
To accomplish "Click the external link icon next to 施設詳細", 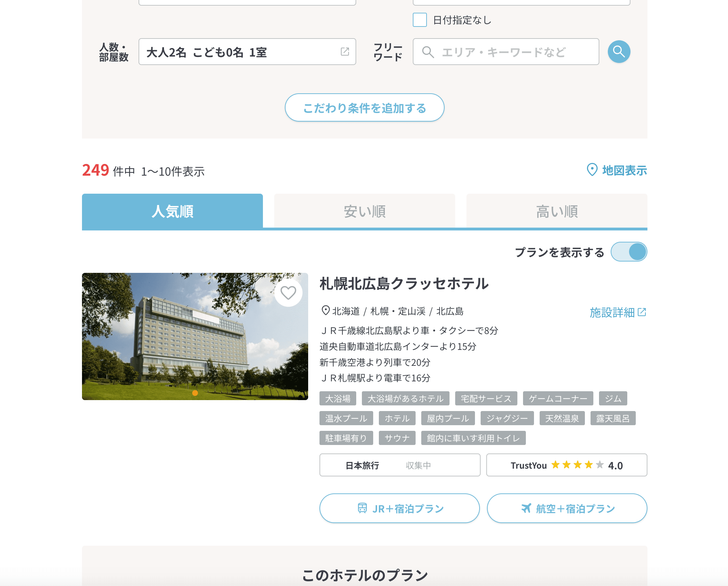I will tap(642, 312).
